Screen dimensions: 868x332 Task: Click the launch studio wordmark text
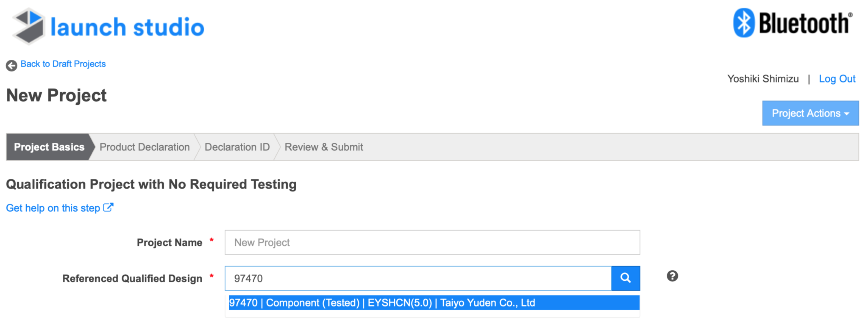click(127, 27)
